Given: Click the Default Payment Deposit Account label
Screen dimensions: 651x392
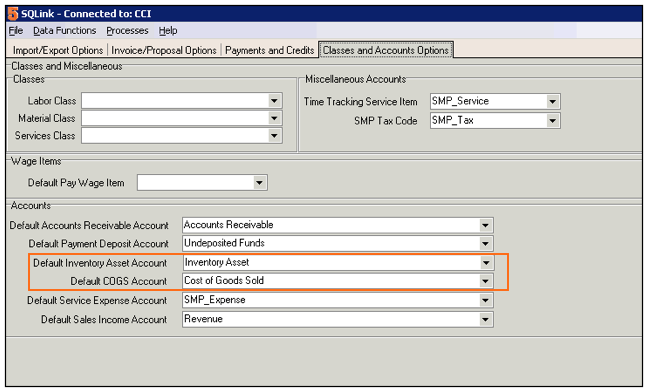Looking at the screenshot, I should pos(98,244).
